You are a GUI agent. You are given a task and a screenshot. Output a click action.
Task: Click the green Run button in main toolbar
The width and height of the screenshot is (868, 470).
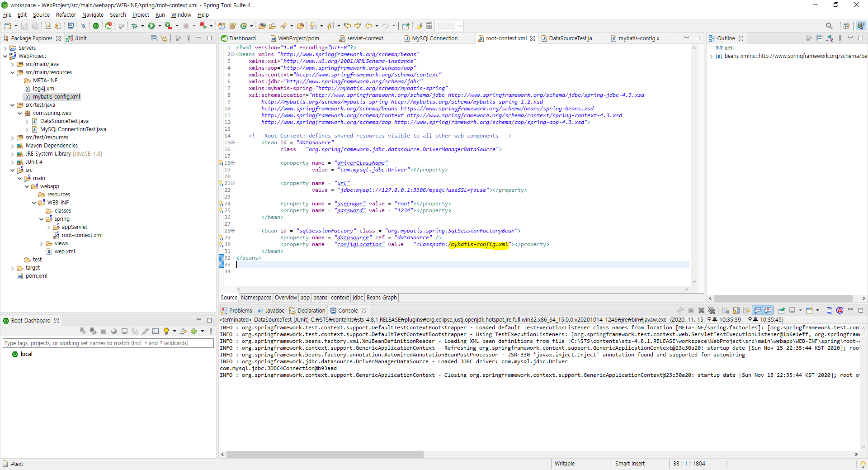point(151,26)
